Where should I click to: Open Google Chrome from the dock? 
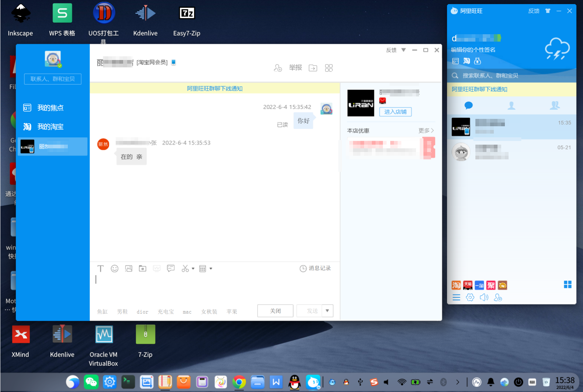tap(239, 382)
